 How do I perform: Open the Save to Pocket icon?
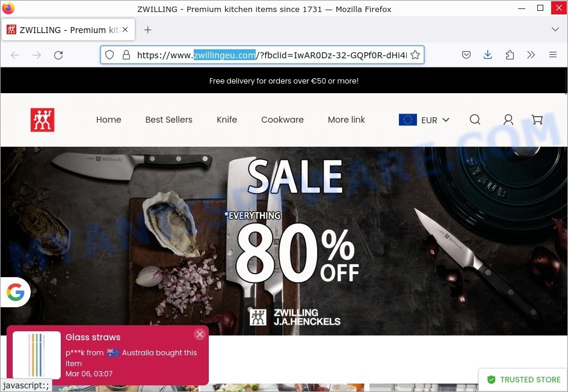pyautogui.click(x=466, y=55)
